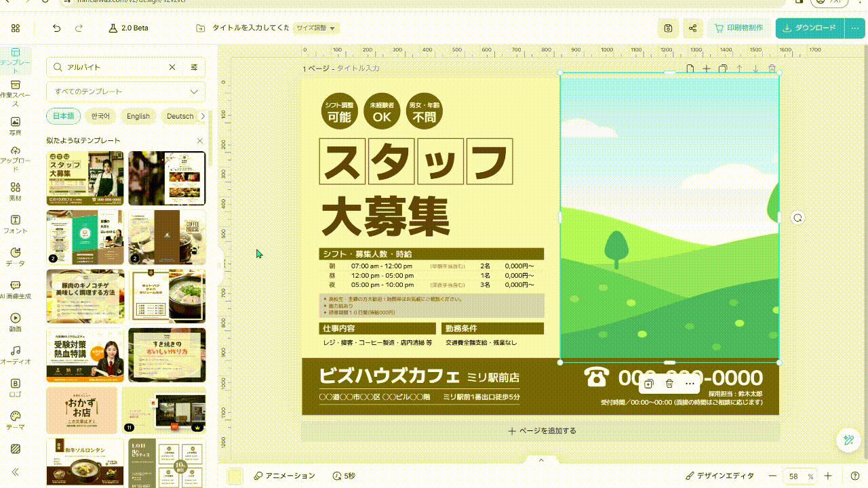Open the 作業スペース workspace panel
This screenshot has width=868, height=488.
pos(16,94)
